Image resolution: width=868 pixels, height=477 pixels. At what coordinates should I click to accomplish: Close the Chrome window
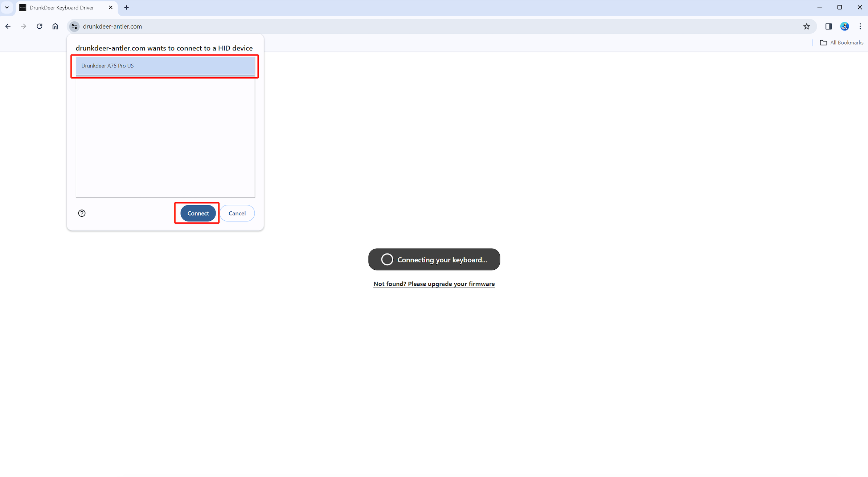pos(860,7)
